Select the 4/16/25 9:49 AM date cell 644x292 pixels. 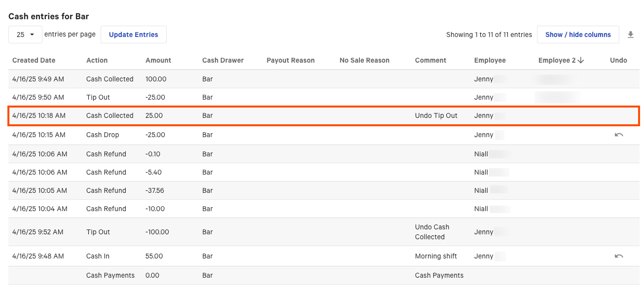click(x=38, y=79)
